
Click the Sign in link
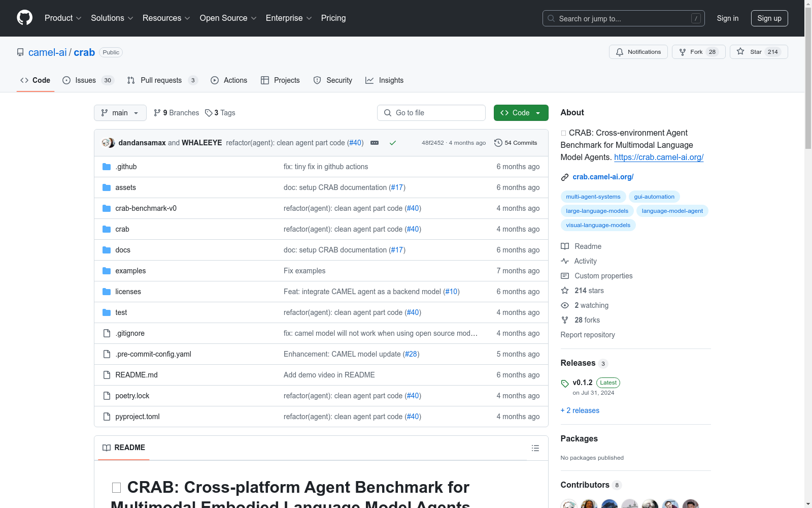tap(728, 18)
